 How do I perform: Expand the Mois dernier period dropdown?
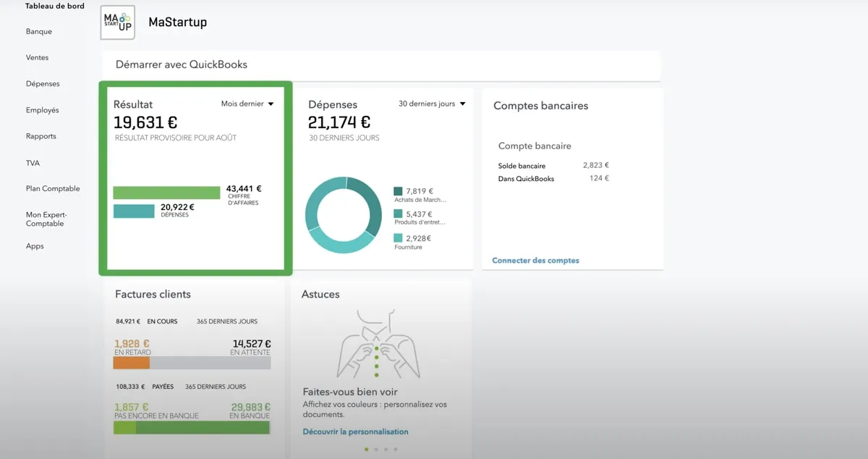(247, 104)
